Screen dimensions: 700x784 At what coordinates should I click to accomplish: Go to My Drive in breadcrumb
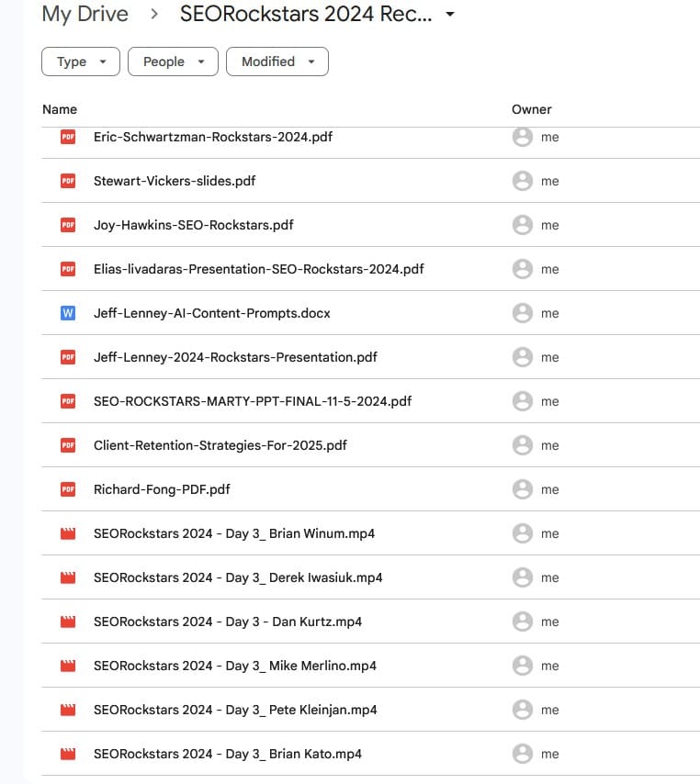85,15
